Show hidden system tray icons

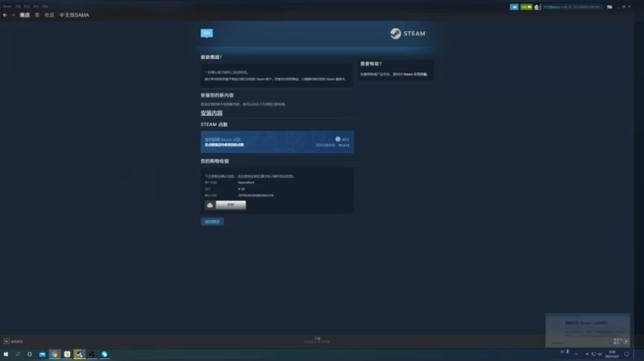pyautogui.click(x=576, y=354)
